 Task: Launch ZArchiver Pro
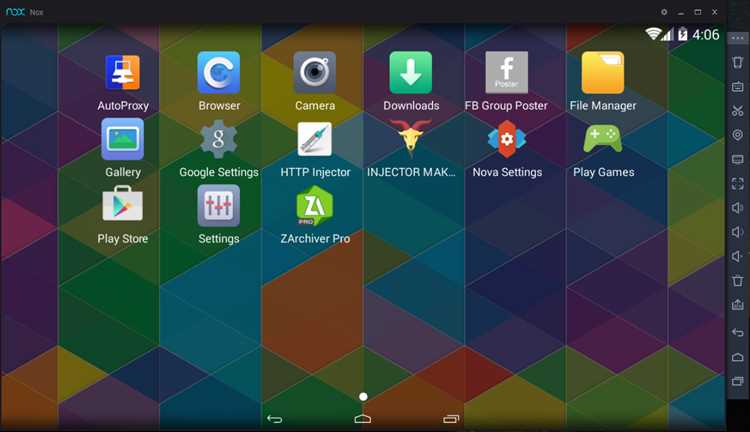pos(314,206)
